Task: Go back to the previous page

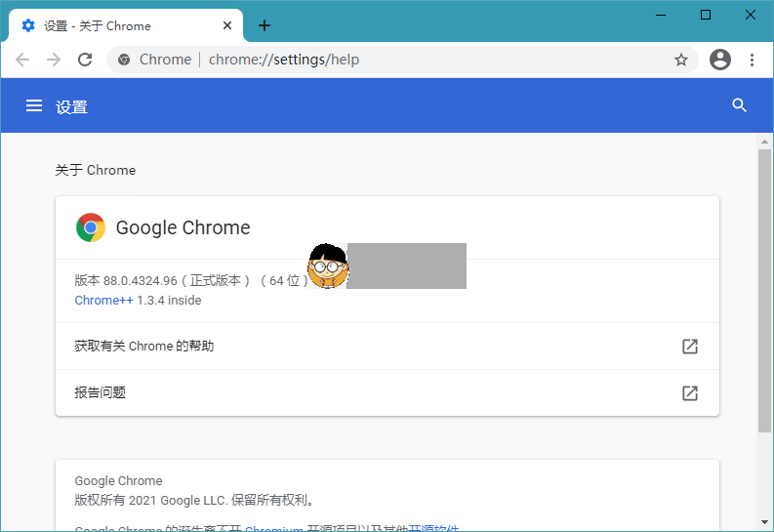Action: point(22,60)
